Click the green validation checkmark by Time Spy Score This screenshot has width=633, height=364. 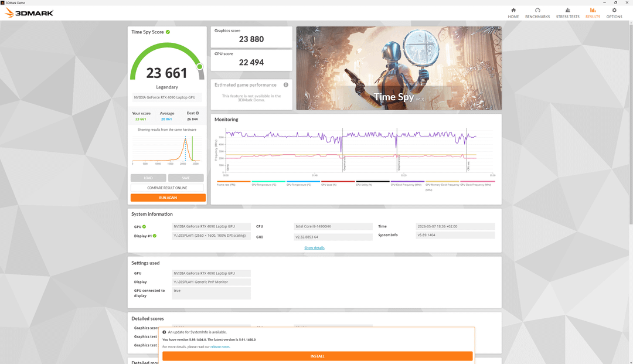[x=168, y=32]
